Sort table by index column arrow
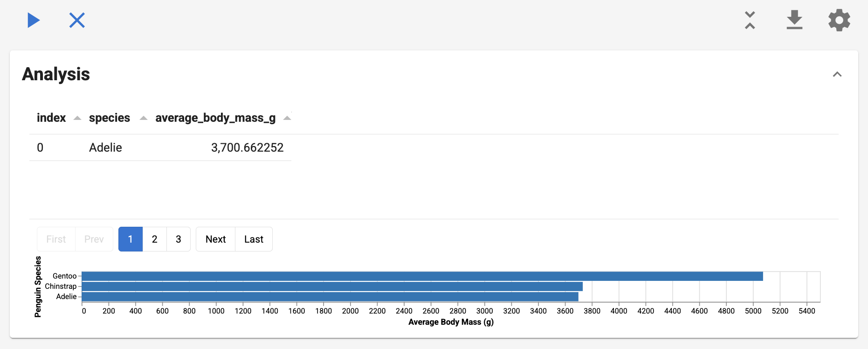This screenshot has height=349, width=868. click(77, 118)
